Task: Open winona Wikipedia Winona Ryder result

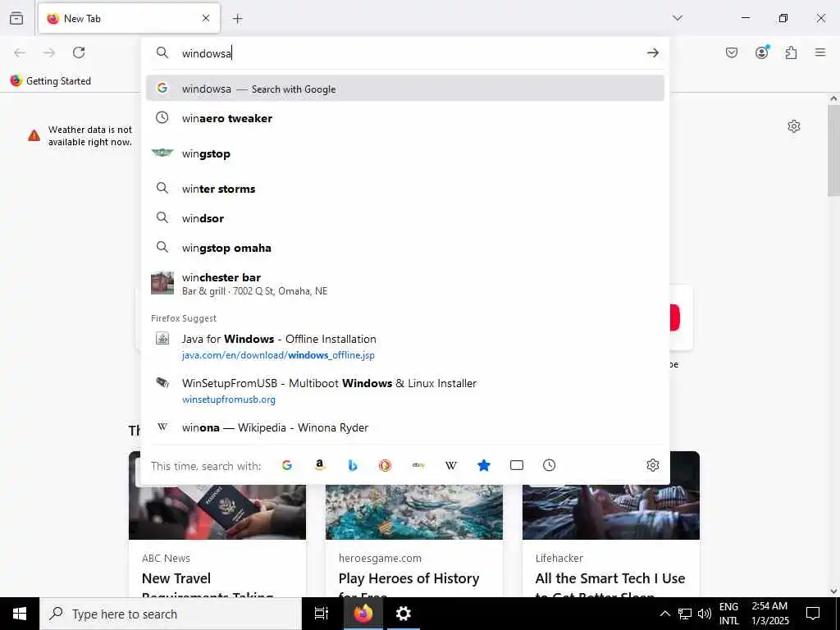Action: tap(405, 427)
